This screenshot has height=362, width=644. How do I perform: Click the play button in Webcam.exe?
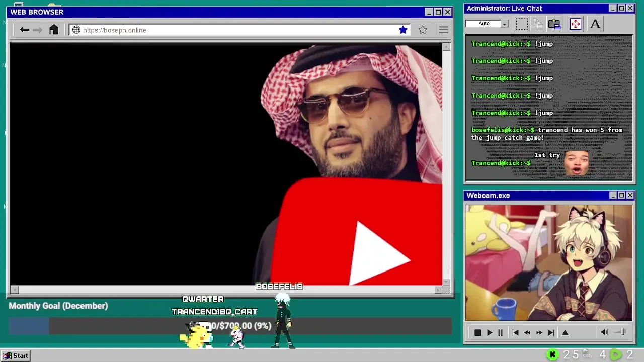tap(490, 333)
